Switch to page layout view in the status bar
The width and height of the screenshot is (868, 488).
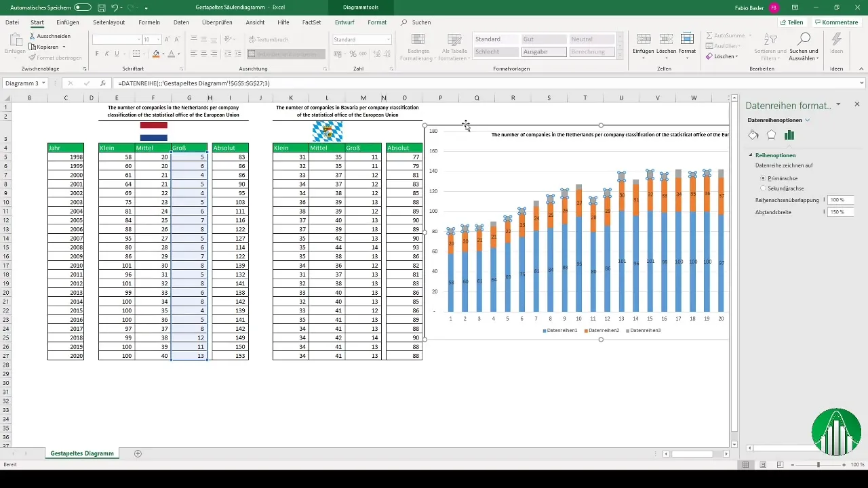pyautogui.click(x=763, y=464)
